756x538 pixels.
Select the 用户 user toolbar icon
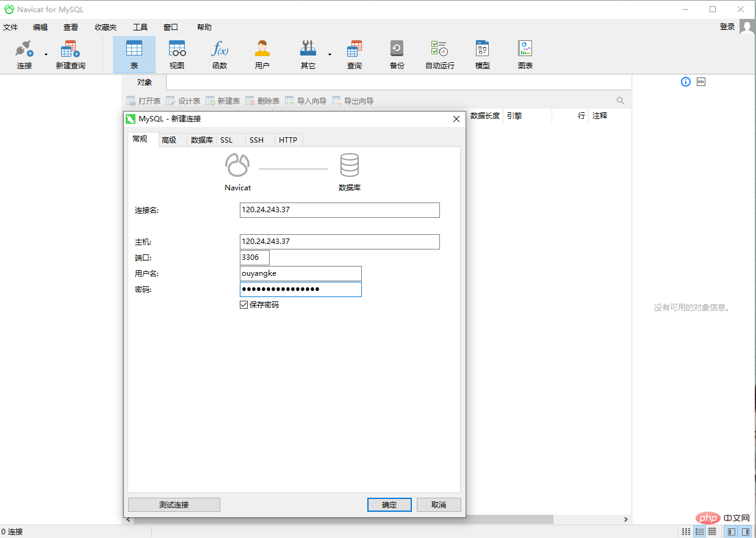262,54
